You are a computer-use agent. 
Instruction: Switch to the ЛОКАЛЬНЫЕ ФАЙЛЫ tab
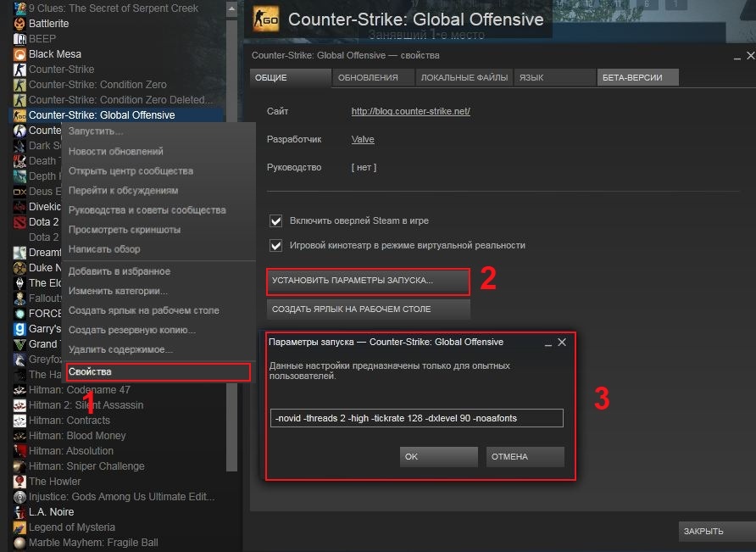coord(464,78)
